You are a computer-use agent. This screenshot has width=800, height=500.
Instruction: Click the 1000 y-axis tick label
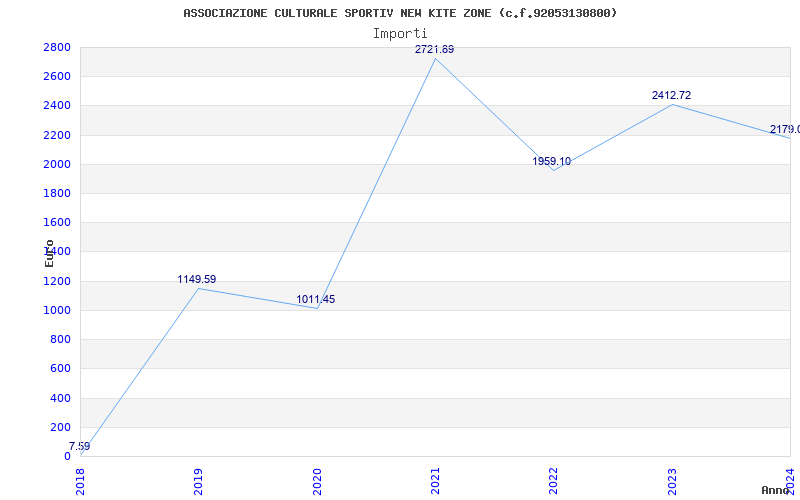[x=57, y=310]
